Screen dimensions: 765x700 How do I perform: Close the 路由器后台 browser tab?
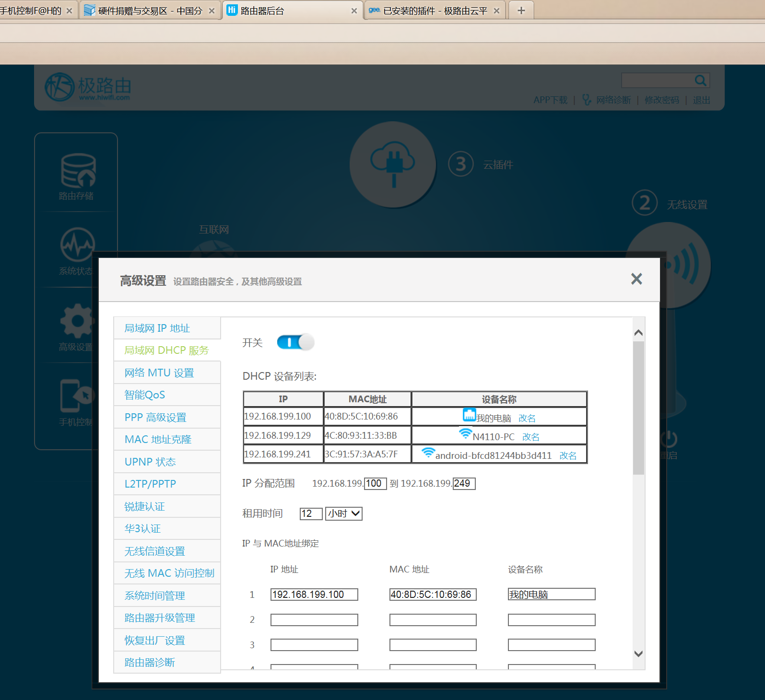tap(354, 11)
